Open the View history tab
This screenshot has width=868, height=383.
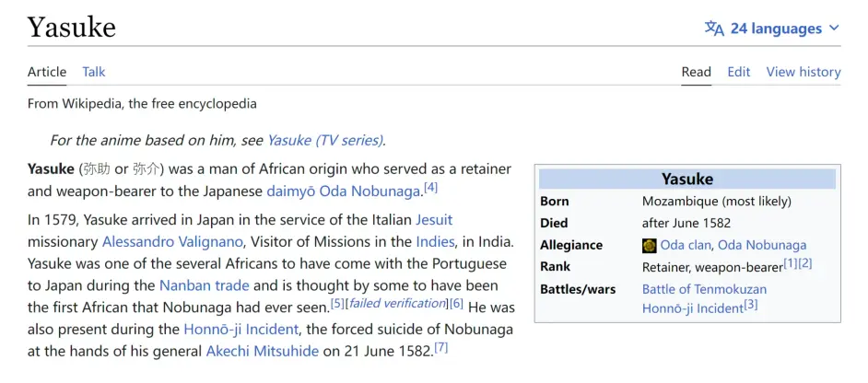(803, 72)
